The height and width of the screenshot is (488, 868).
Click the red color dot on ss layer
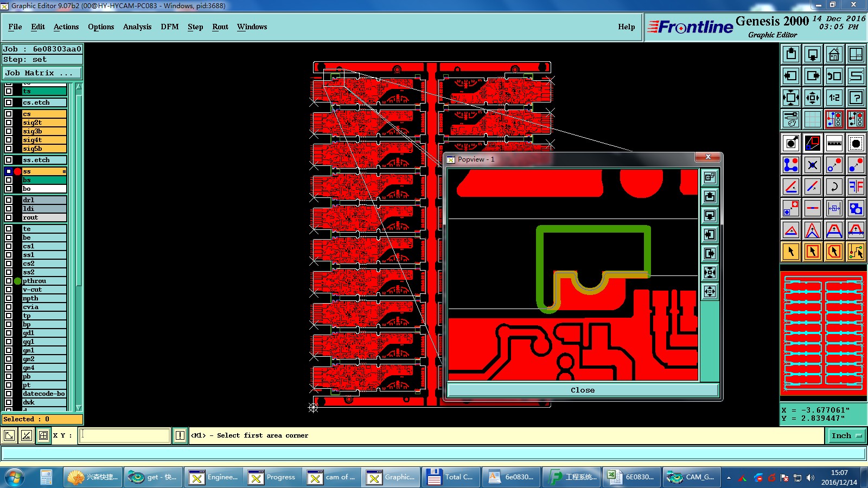tap(17, 171)
